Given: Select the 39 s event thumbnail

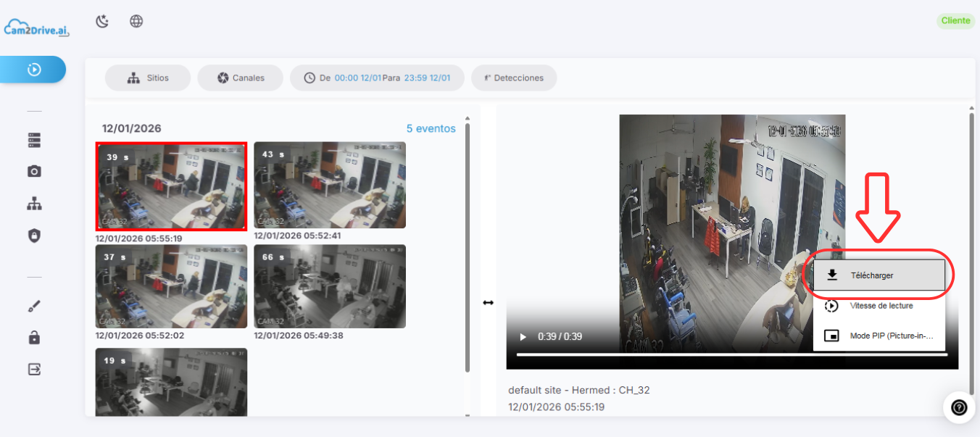Looking at the screenshot, I should click(x=172, y=186).
